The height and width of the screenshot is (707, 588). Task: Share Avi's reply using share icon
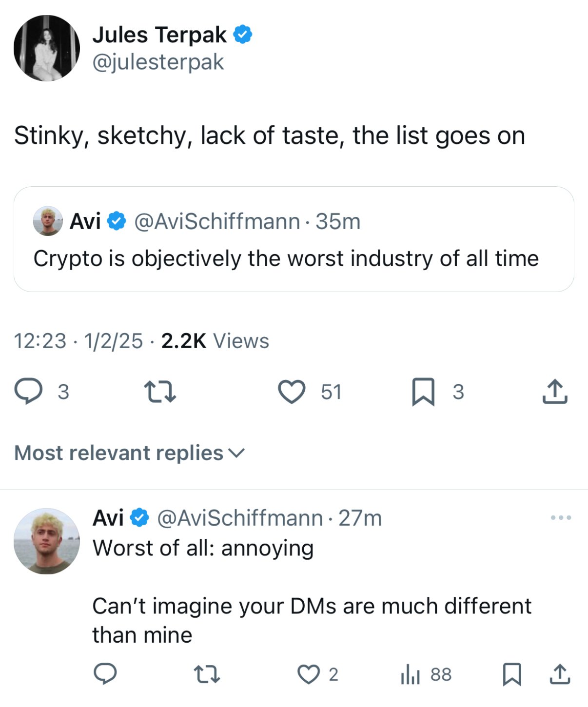560,674
